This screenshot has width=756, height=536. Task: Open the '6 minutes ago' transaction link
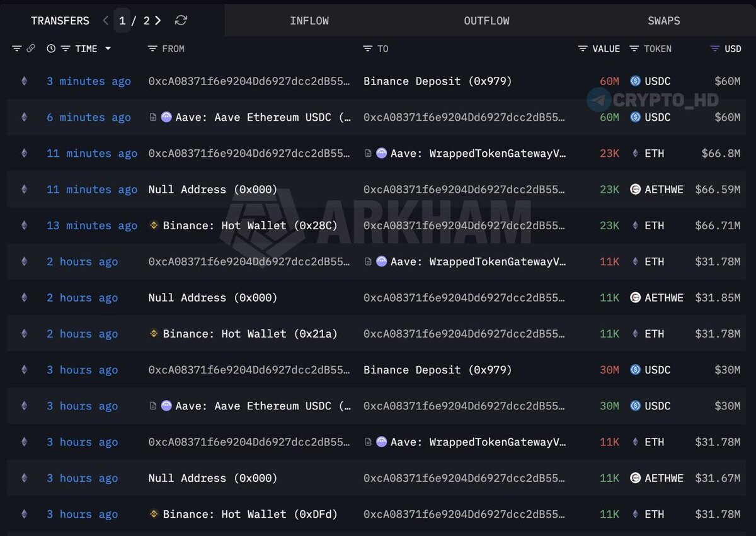[x=89, y=117]
